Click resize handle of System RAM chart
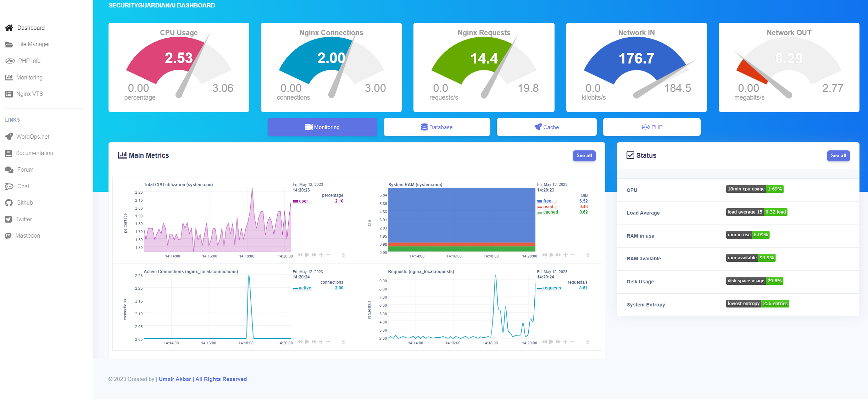The image size is (868, 399). tap(588, 255)
